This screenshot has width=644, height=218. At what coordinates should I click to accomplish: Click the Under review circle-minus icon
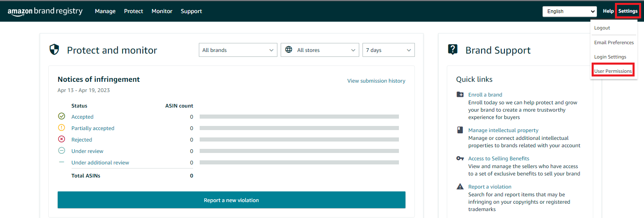pyautogui.click(x=61, y=151)
